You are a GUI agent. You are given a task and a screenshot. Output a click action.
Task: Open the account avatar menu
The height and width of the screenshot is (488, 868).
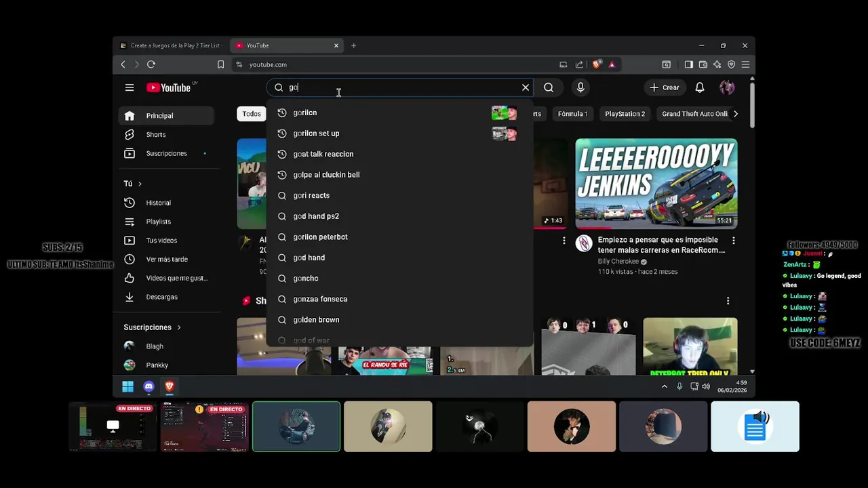[727, 87]
